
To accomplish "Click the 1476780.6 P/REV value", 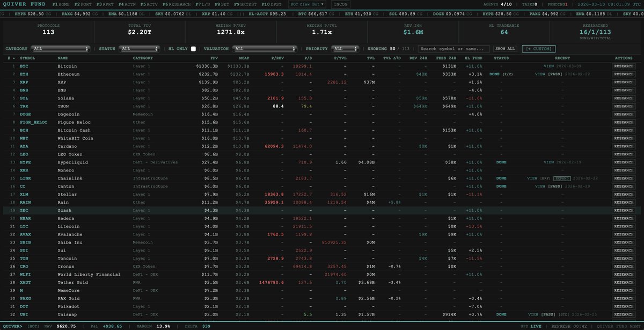I will click(x=271, y=282).
